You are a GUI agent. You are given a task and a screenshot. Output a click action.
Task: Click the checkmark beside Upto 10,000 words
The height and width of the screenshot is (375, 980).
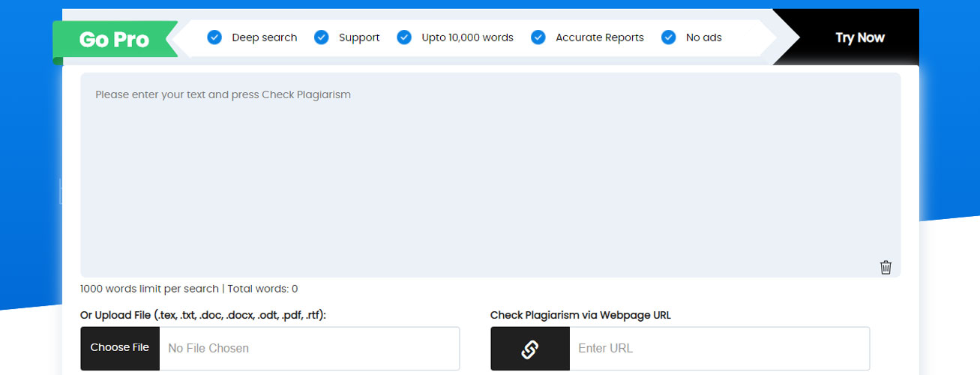click(x=404, y=37)
